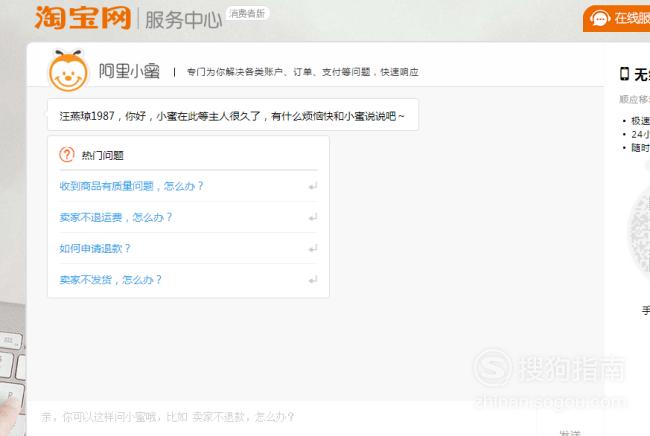Open question 卖家不发货，怎么办？
This screenshot has height=436, width=650.
(111, 280)
